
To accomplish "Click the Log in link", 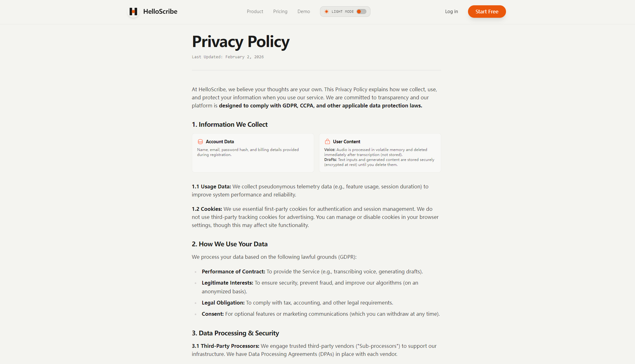I will 451,12.
